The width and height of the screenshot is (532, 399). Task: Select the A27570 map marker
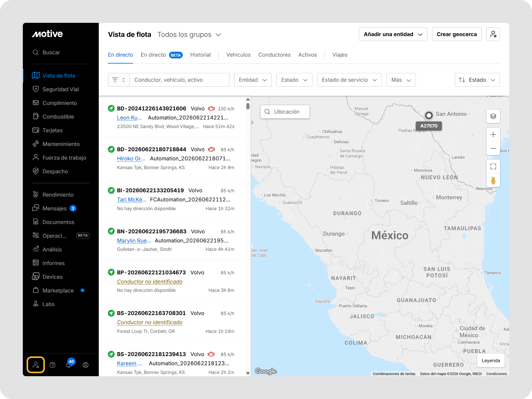pyautogui.click(x=429, y=115)
